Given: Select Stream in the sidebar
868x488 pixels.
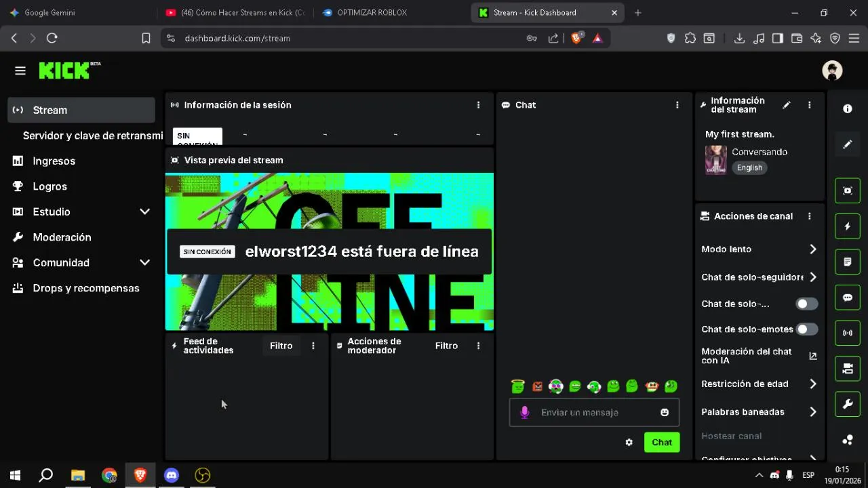Looking at the screenshot, I should (x=81, y=110).
